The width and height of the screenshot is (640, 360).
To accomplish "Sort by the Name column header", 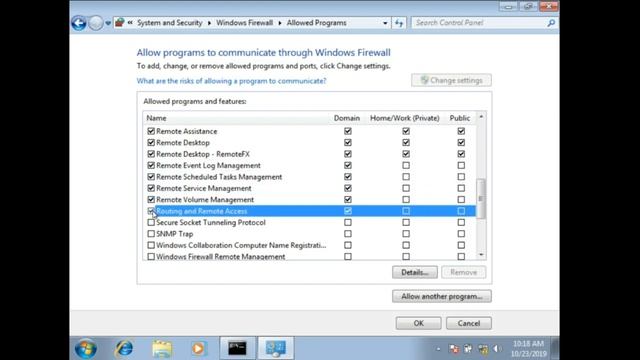I will (156, 118).
